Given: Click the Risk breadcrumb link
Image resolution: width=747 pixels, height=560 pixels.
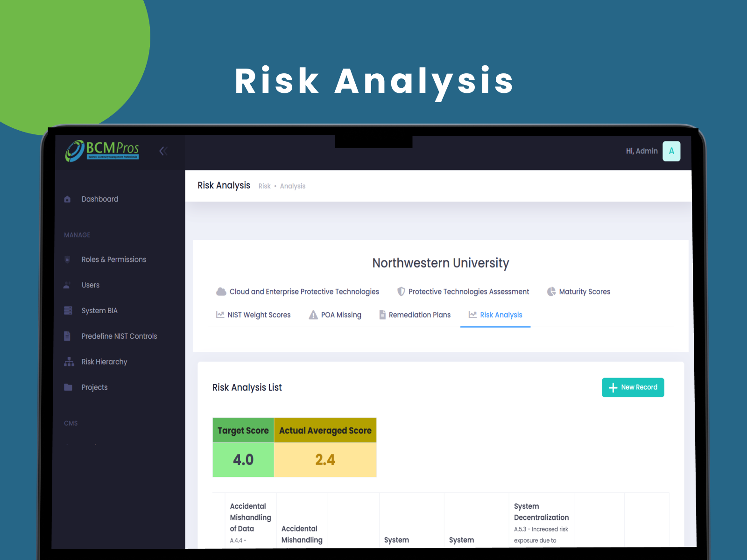Looking at the screenshot, I should pos(264,186).
